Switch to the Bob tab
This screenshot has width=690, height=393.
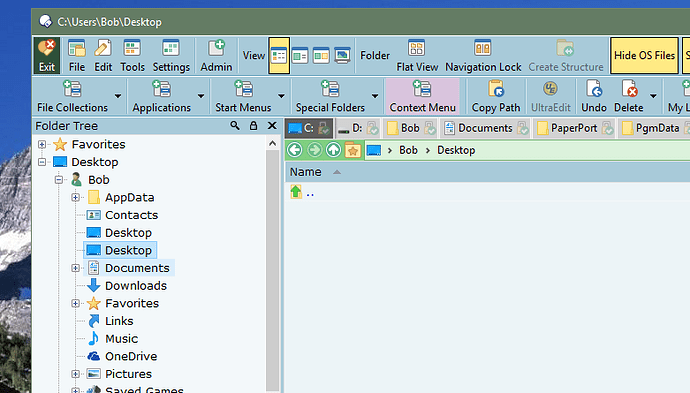410,128
